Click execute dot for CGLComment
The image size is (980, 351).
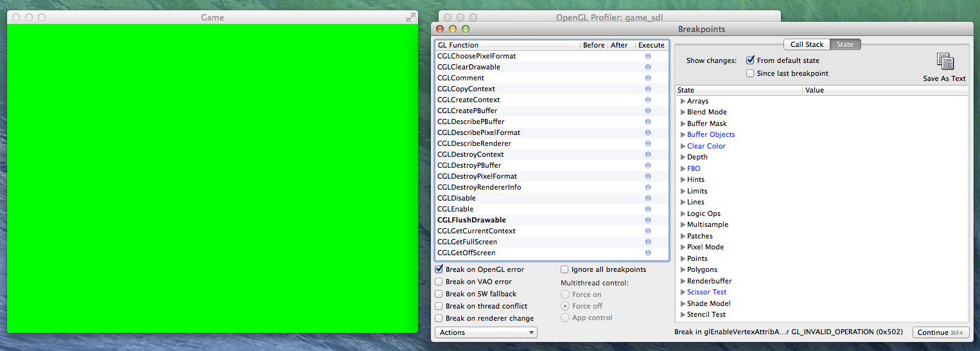[x=648, y=78]
